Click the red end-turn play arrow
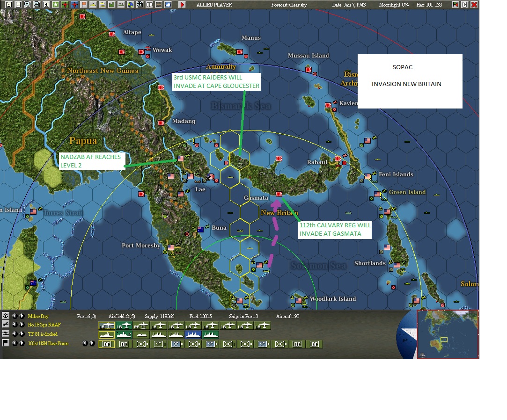This screenshot has width=507, height=420. click(x=183, y=5)
